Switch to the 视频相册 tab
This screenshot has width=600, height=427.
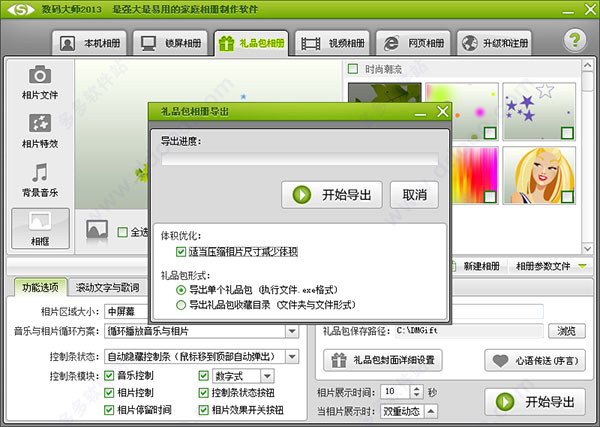point(332,43)
